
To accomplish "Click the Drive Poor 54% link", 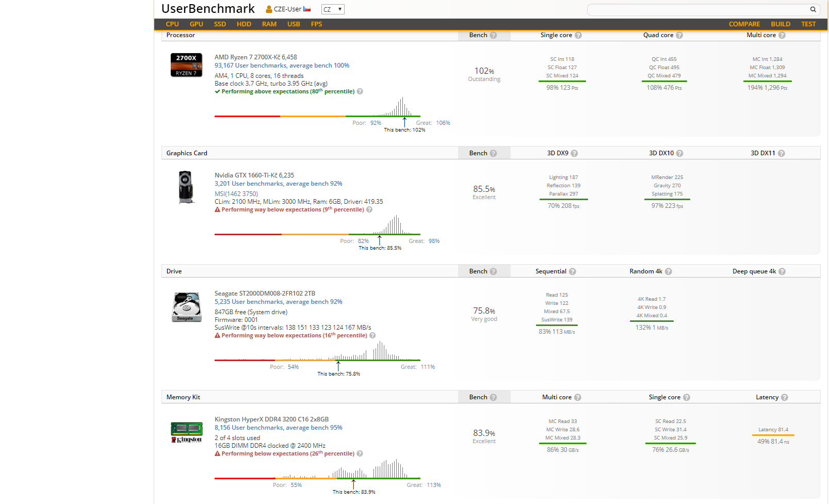I will point(293,367).
